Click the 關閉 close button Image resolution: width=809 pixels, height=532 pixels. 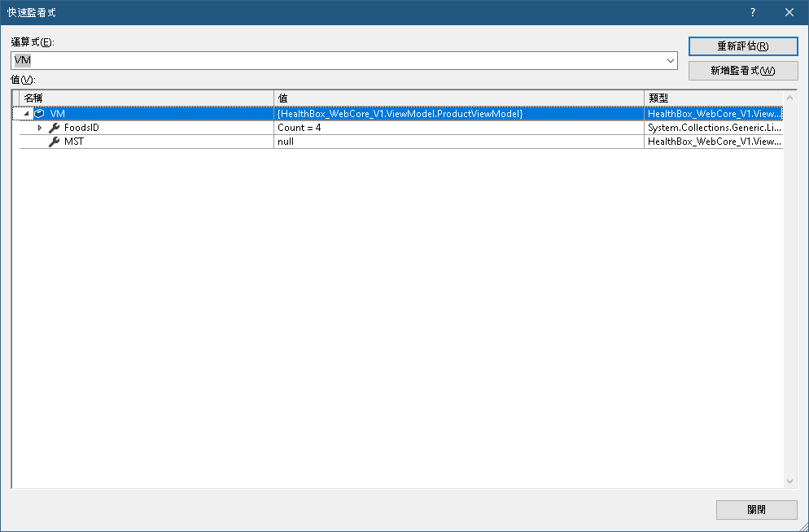point(756,510)
